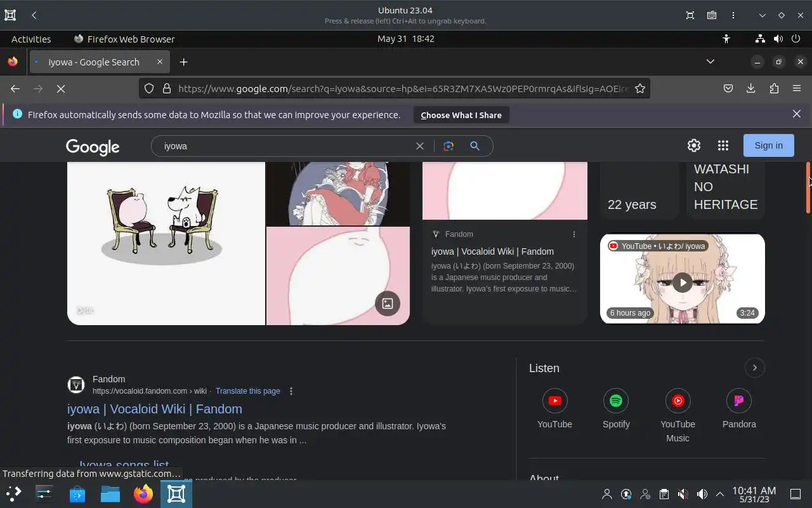Go back in the VM viewer header
Image resolution: width=812 pixels, height=508 pixels.
tap(34, 15)
